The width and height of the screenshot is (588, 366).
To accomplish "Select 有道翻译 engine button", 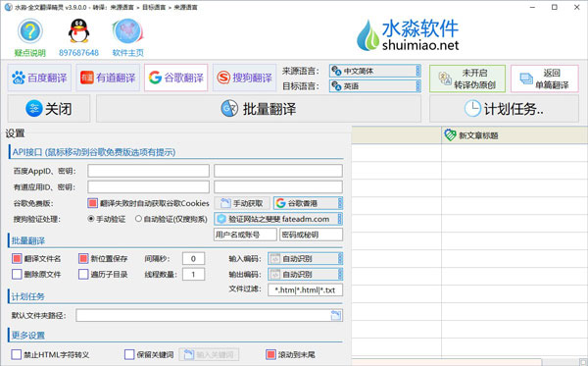I will (x=108, y=78).
